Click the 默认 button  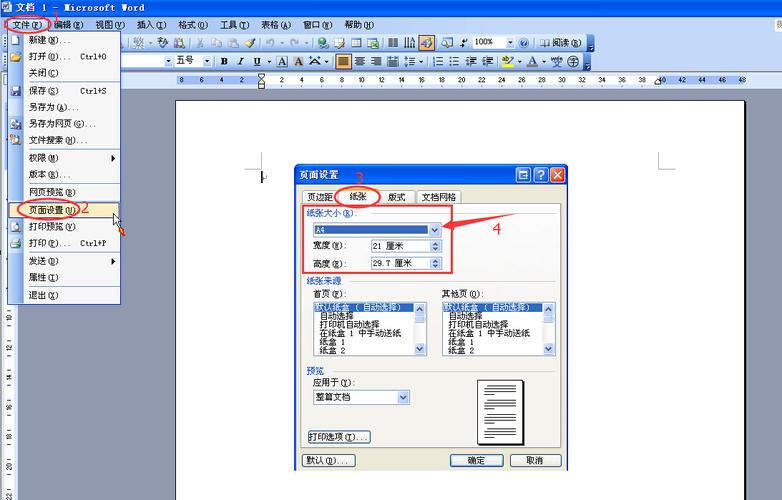(x=329, y=461)
